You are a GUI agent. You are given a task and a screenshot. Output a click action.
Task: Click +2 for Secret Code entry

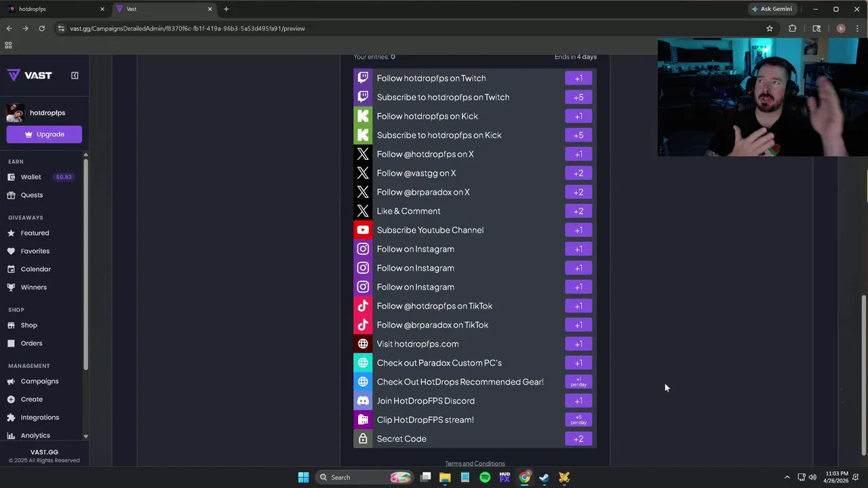click(x=578, y=439)
